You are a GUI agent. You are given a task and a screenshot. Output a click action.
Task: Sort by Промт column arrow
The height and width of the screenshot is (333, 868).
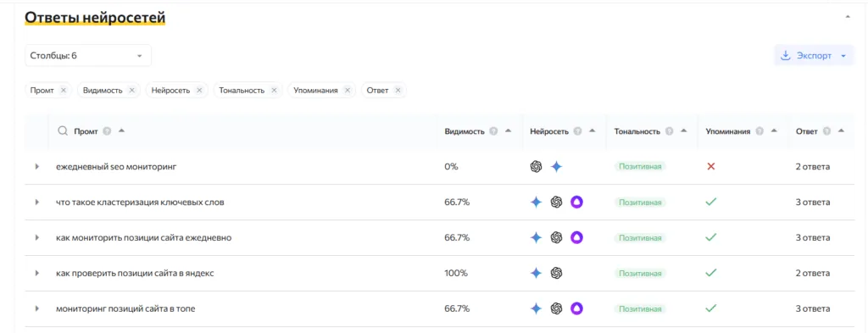pos(121,131)
